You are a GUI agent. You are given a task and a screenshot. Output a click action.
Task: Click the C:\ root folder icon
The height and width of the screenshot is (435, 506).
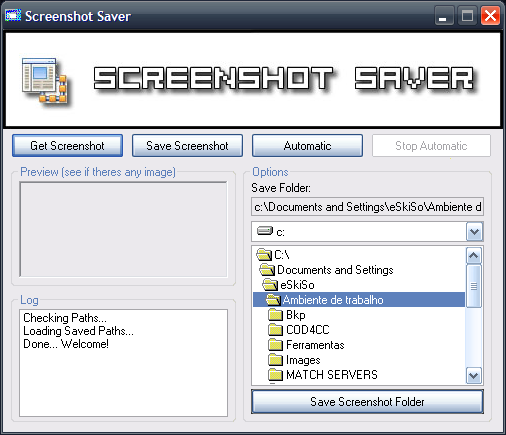(264, 255)
